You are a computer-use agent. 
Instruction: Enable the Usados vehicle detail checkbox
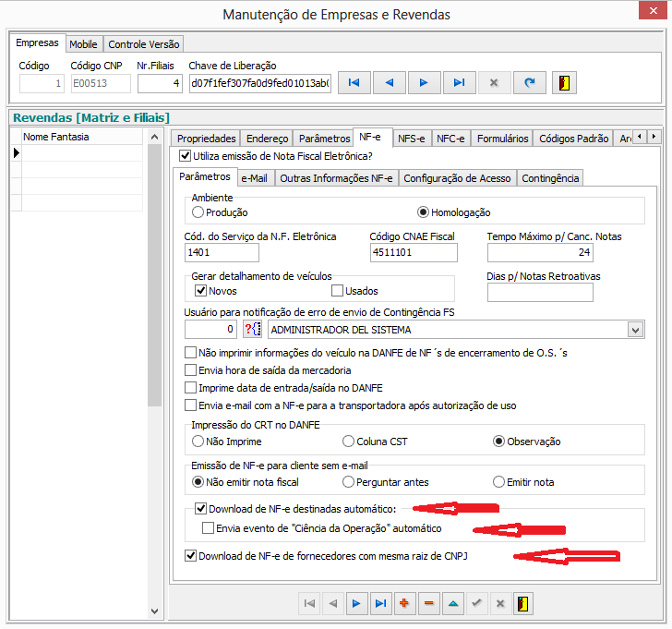[337, 291]
